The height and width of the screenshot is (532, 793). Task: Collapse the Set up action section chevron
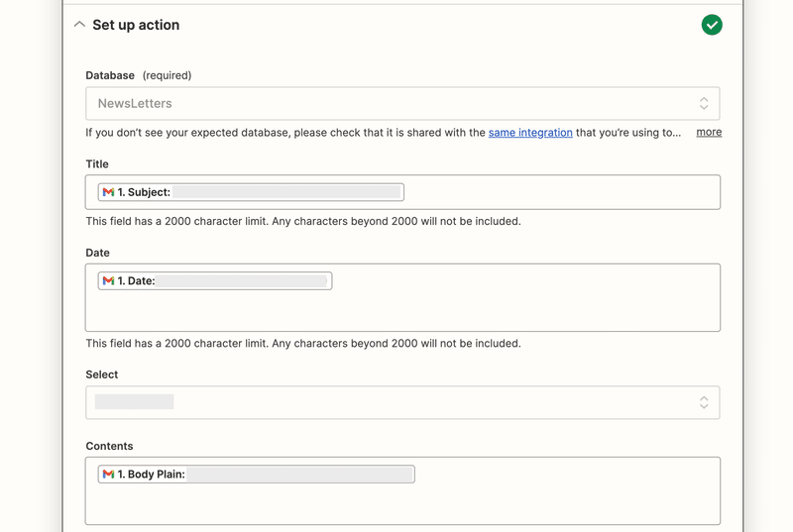[79, 25]
